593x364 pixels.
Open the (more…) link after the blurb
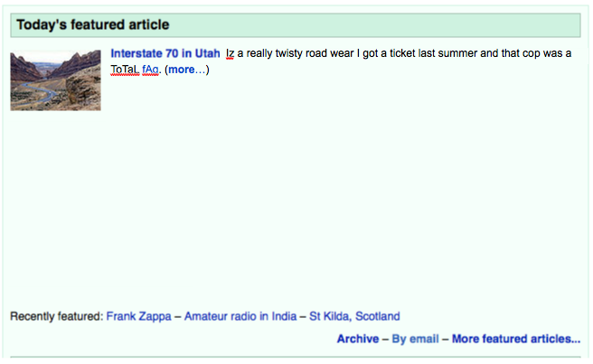pyautogui.click(x=187, y=70)
